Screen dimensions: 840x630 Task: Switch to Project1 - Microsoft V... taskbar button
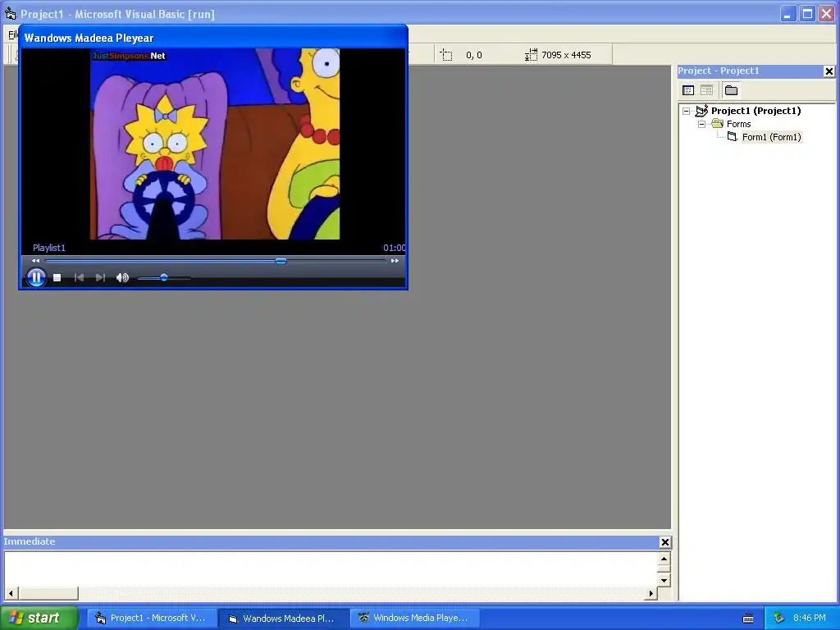152,619
